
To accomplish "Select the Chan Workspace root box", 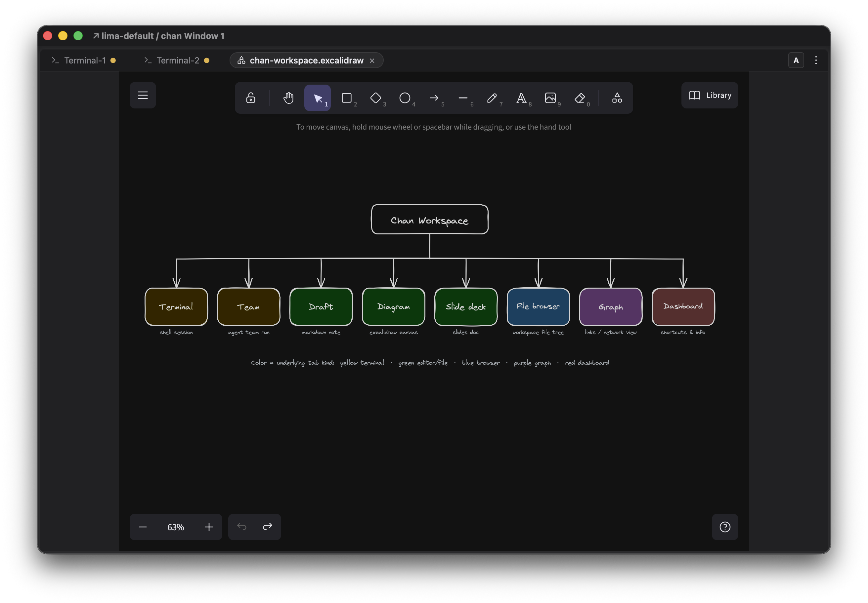I will point(429,220).
